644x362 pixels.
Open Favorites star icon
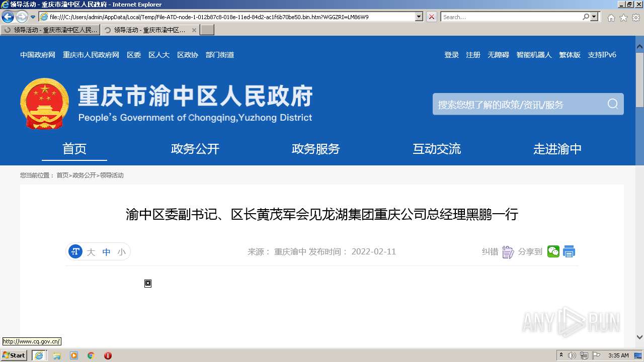(623, 18)
